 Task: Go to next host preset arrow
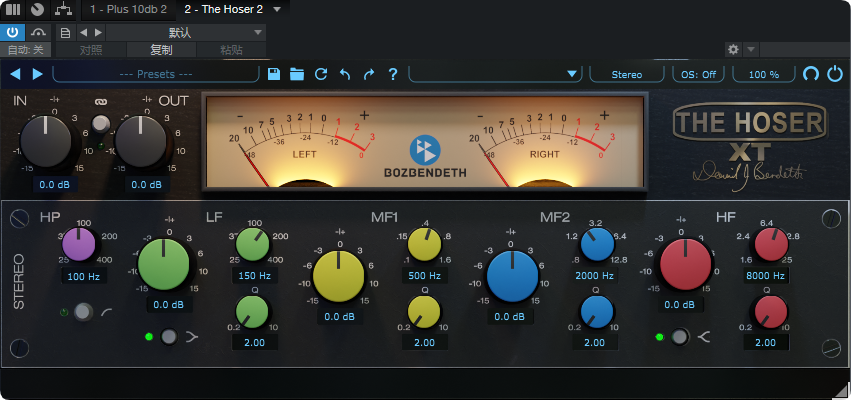click(x=98, y=33)
